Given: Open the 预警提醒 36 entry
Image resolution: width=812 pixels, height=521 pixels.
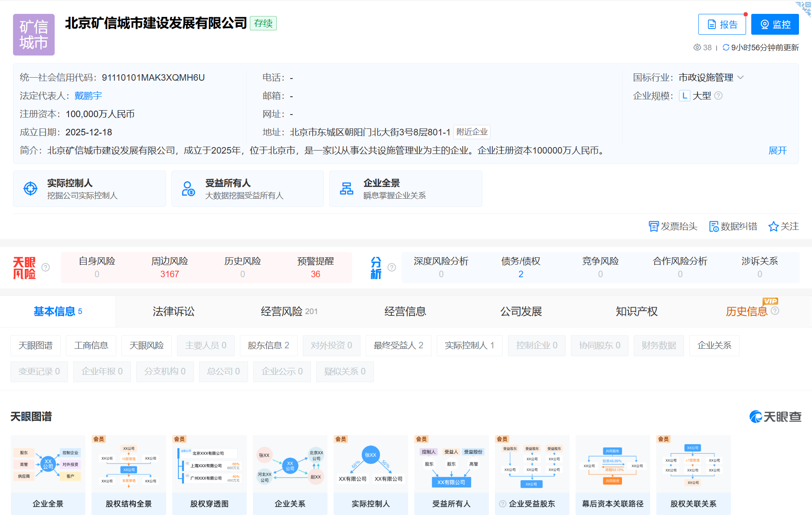Looking at the screenshot, I should [x=315, y=268].
